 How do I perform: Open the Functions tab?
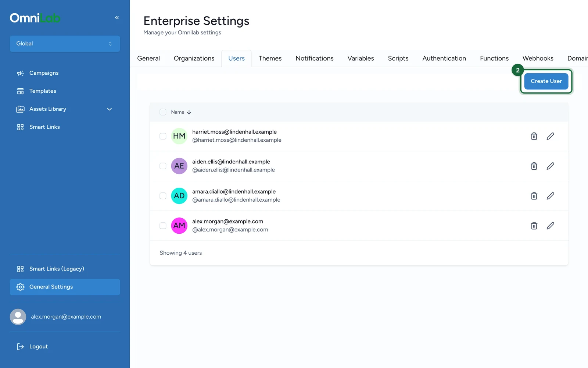pos(494,59)
